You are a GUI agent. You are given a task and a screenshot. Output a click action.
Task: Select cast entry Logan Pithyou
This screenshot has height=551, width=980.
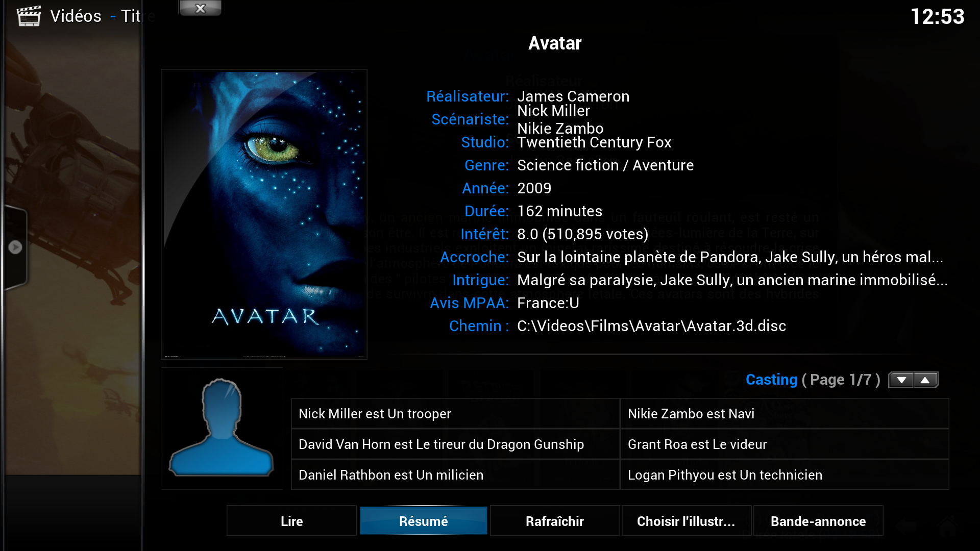coord(785,475)
